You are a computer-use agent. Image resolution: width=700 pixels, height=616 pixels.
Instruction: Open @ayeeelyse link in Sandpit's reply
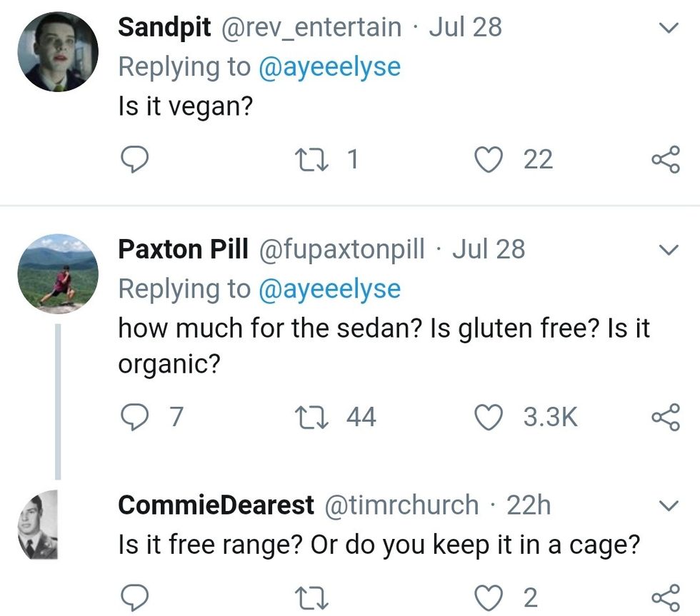point(329,67)
